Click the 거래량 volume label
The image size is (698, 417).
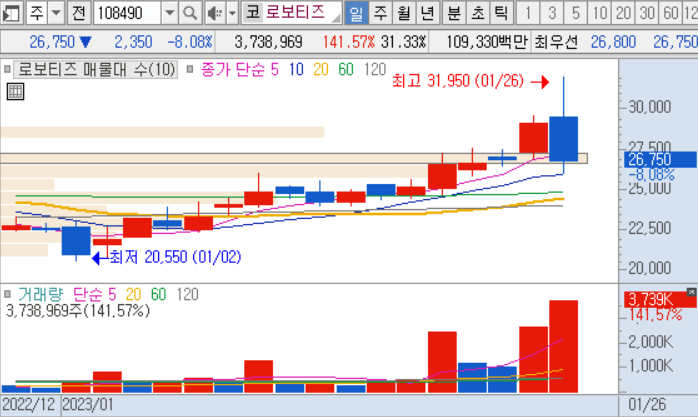pos(41,295)
